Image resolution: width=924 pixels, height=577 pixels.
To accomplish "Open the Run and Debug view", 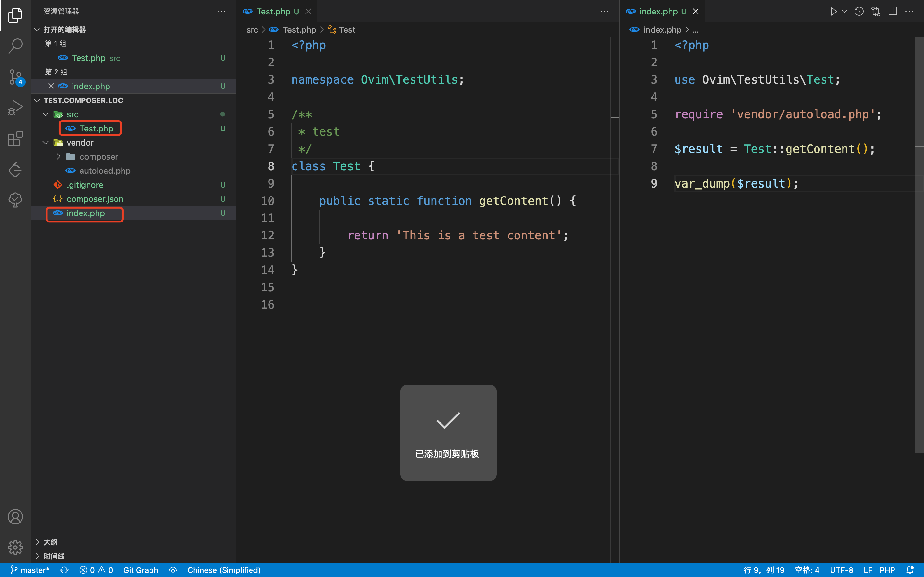I will [15, 108].
